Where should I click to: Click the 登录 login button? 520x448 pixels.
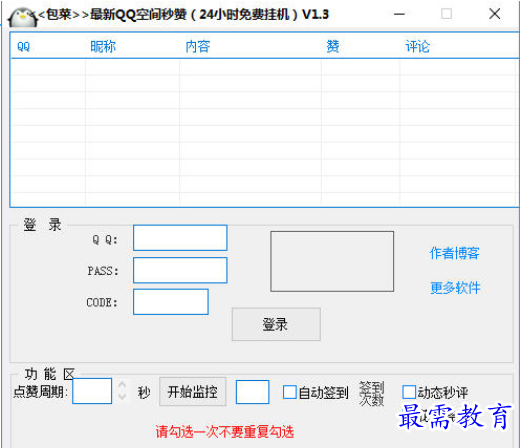pos(276,324)
